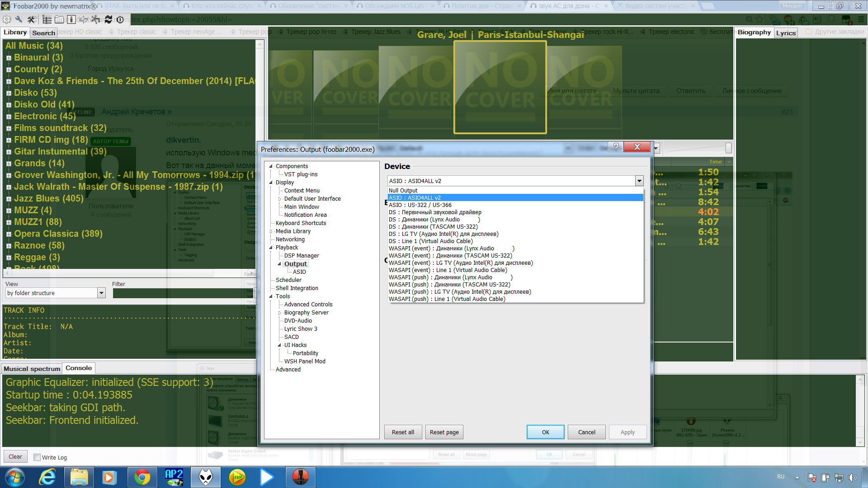Click the folder toolbar icon
Viewport: 868px width, 488px height.
pyautogui.click(x=59, y=19)
